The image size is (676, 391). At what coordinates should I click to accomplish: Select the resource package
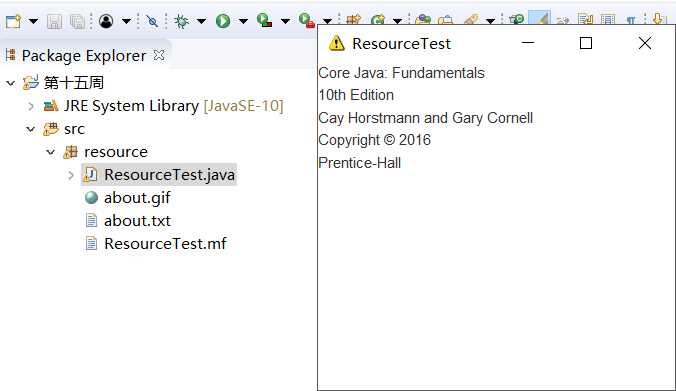coord(116,152)
